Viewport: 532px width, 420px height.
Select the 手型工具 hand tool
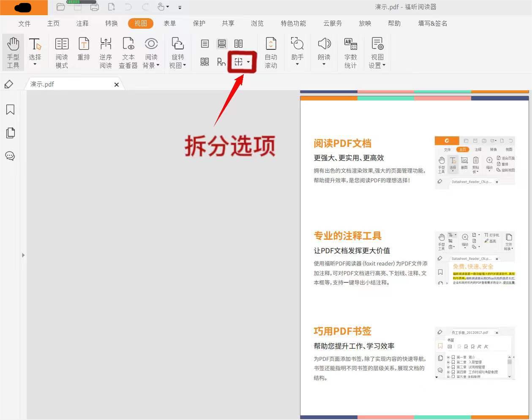(x=13, y=51)
